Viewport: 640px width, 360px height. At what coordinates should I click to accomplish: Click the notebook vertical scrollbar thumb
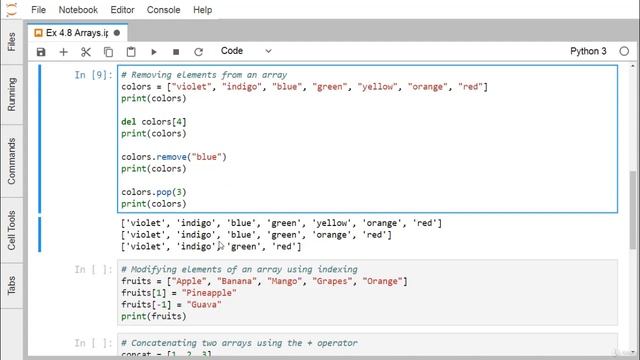coord(633,209)
